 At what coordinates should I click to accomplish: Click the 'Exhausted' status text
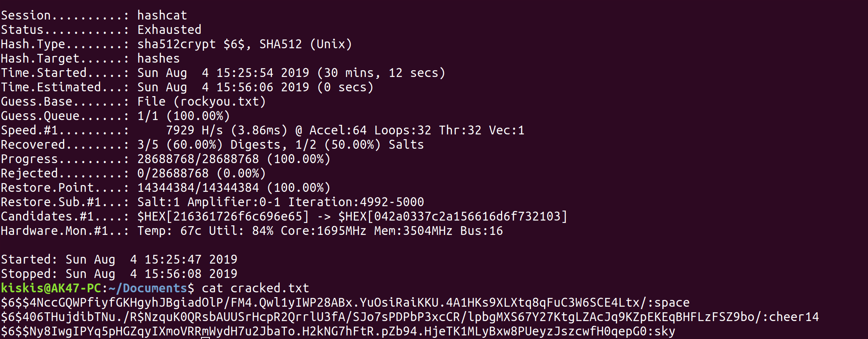169,30
